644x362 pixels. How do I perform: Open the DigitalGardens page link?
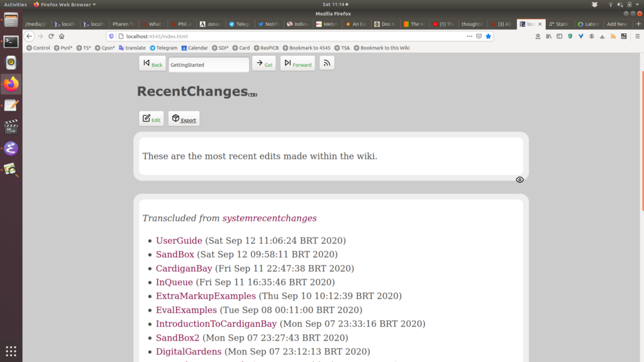pyautogui.click(x=189, y=352)
